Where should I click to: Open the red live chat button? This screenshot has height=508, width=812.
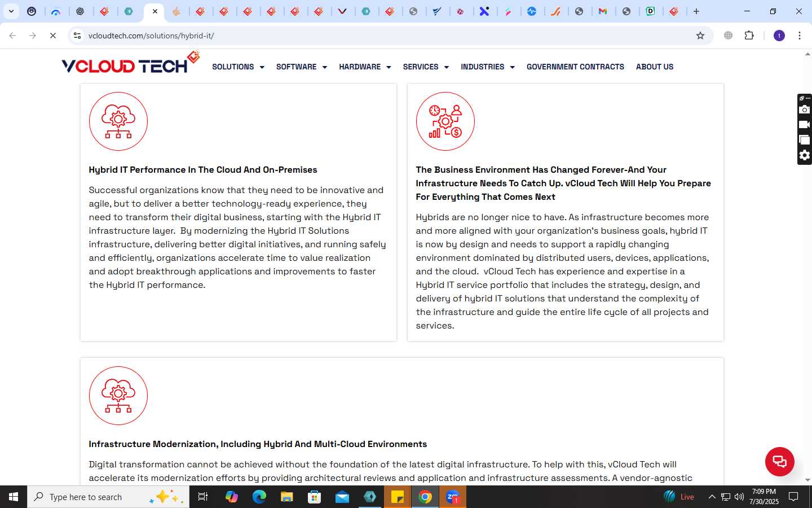click(x=780, y=461)
